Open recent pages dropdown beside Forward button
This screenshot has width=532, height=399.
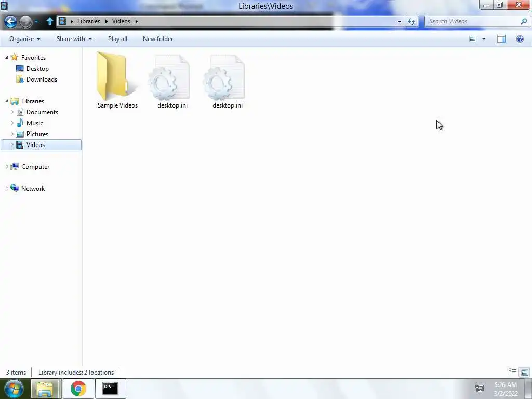36,22
